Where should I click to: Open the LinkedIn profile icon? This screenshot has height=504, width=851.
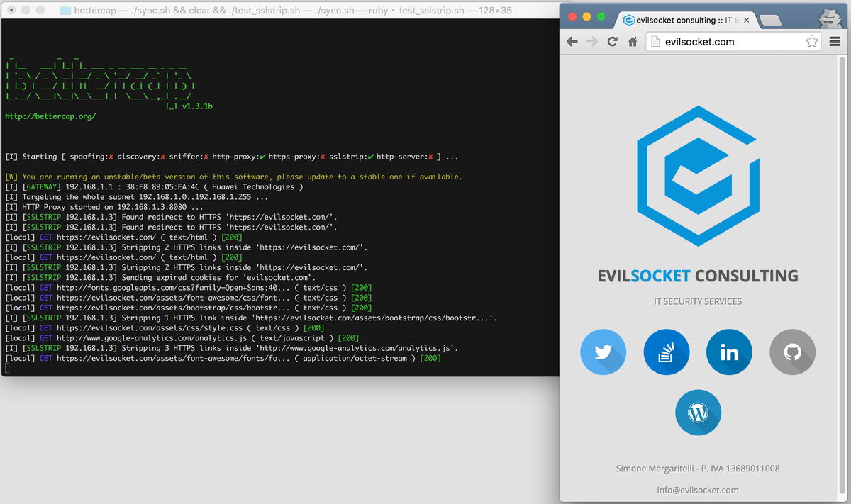point(730,352)
